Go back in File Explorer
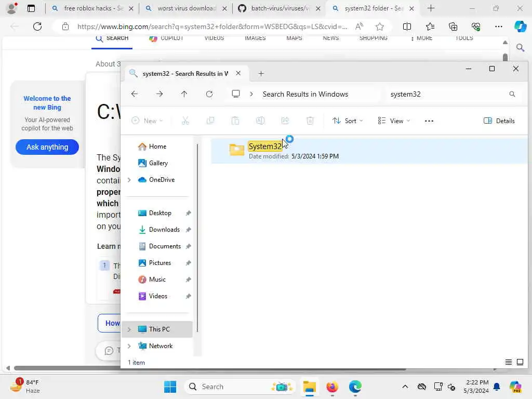The width and height of the screenshot is (532, 399). pos(135,94)
